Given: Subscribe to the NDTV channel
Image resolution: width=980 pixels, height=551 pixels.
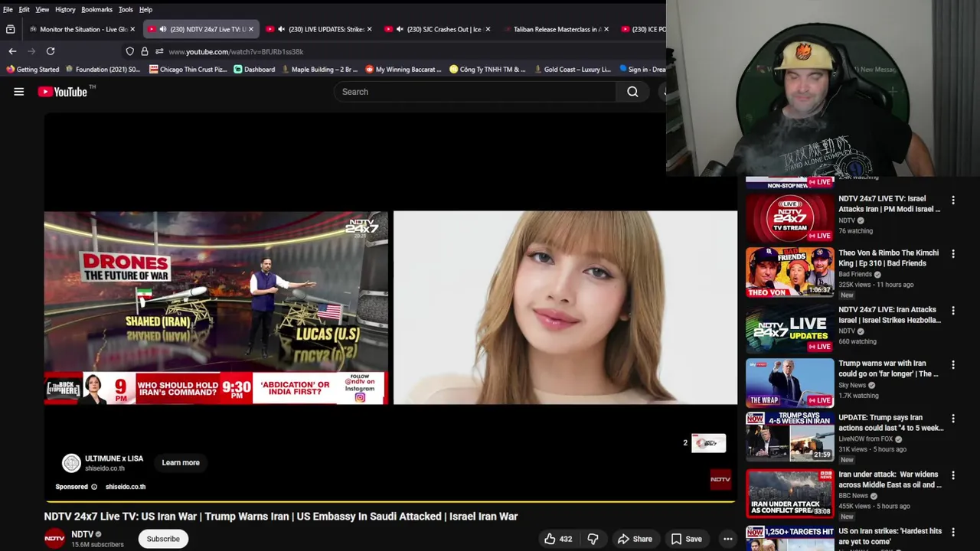Looking at the screenshot, I should [163, 539].
